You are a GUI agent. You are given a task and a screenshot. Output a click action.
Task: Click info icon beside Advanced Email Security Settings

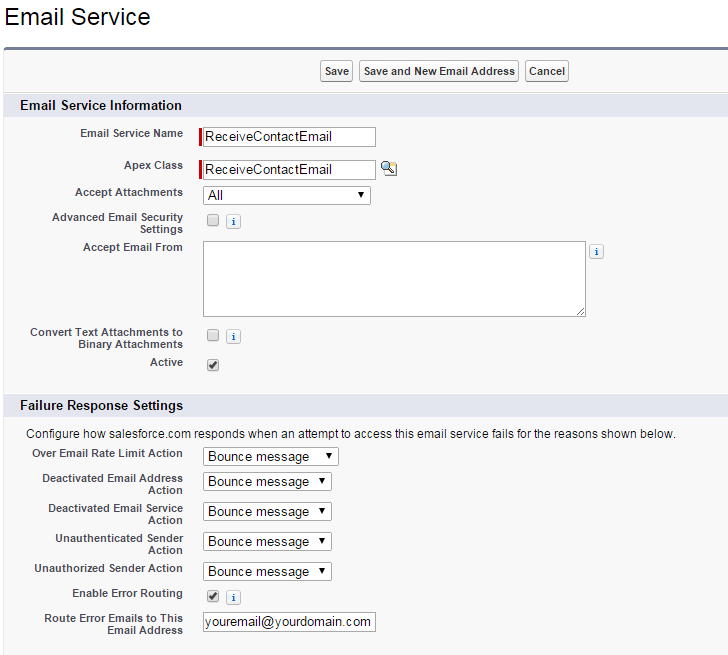tap(233, 222)
